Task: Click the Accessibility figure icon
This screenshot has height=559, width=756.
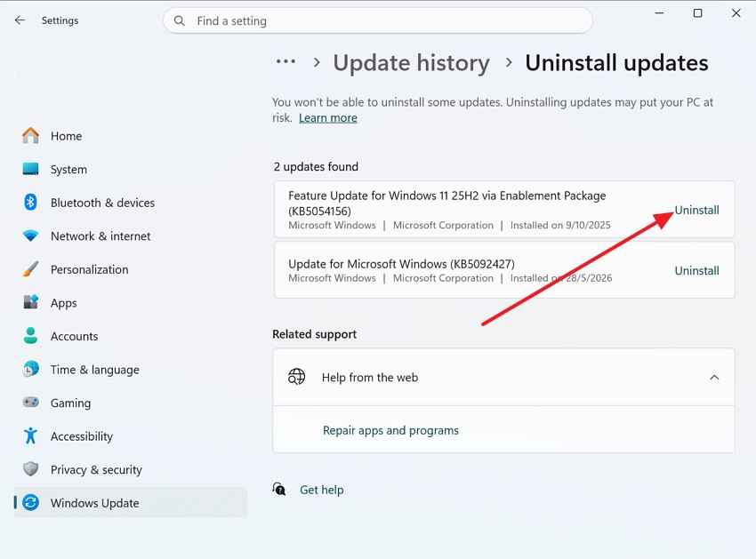Action: pyautogui.click(x=31, y=435)
